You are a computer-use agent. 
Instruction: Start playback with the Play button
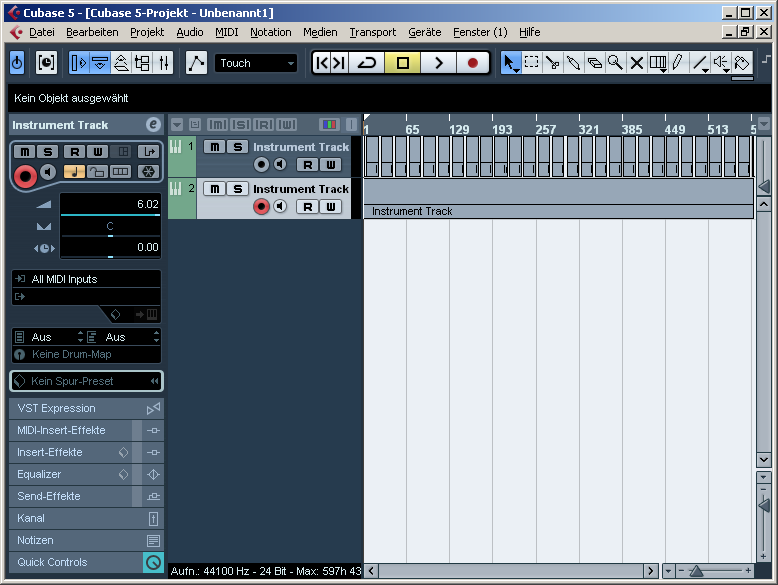click(x=438, y=63)
